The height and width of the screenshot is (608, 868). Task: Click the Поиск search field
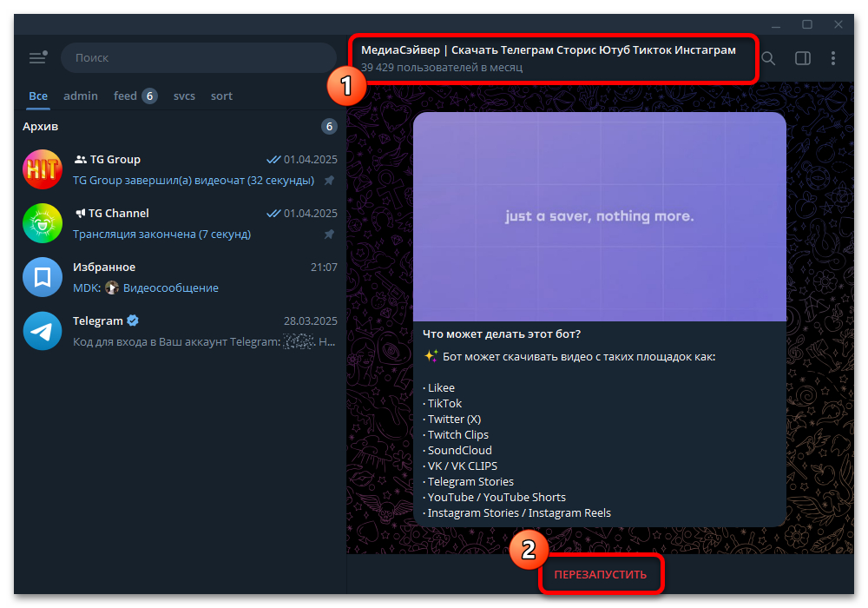(x=198, y=57)
